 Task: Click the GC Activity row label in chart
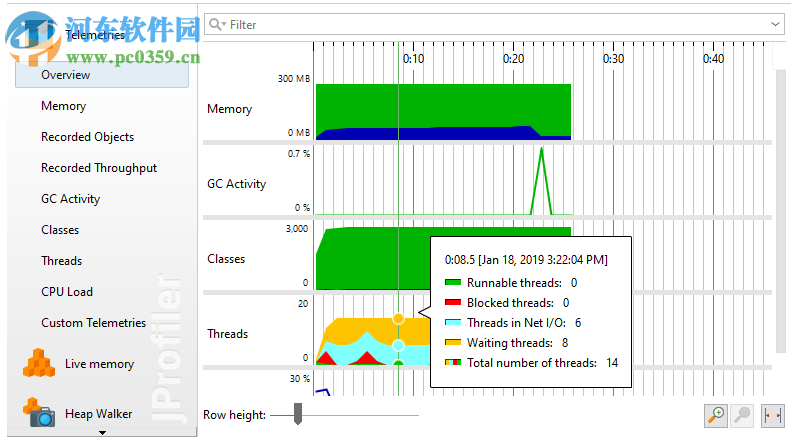tap(236, 184)
